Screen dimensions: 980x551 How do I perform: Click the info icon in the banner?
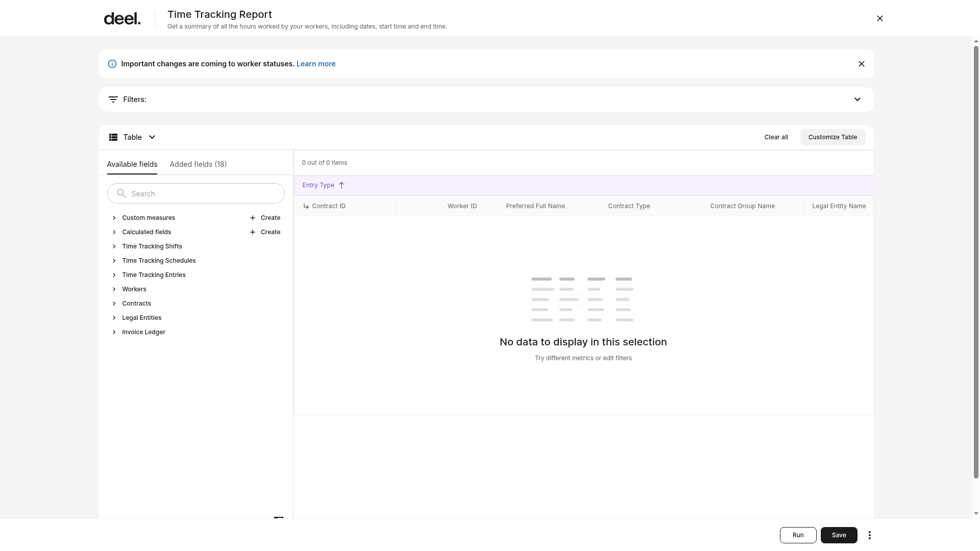pos(112,64)
